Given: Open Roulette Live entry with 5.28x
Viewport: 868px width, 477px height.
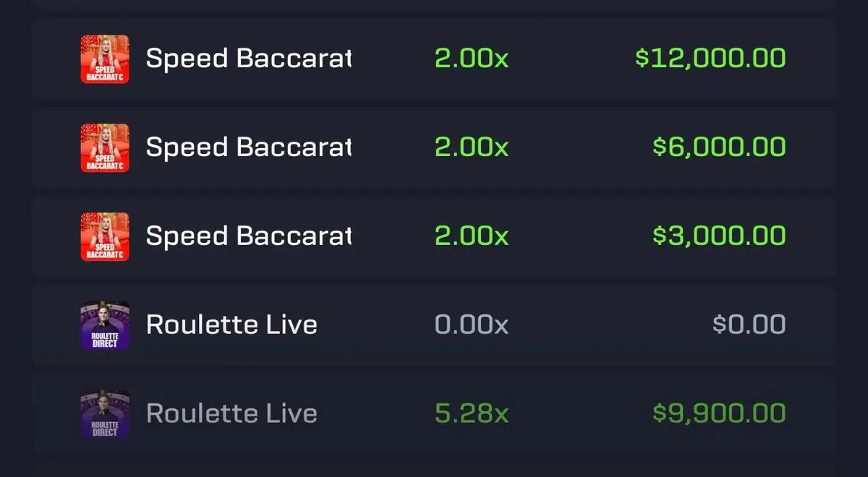Looking at the screenshot, I should point(231,414).
